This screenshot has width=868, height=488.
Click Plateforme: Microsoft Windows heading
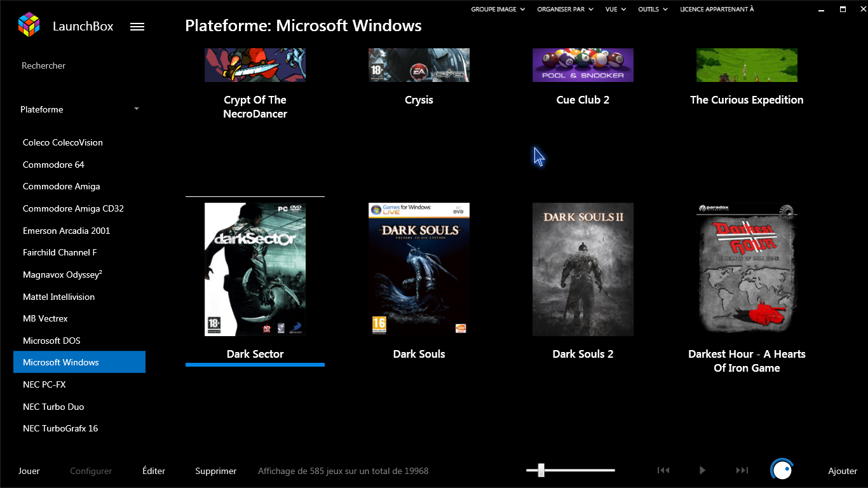point(303,25)
